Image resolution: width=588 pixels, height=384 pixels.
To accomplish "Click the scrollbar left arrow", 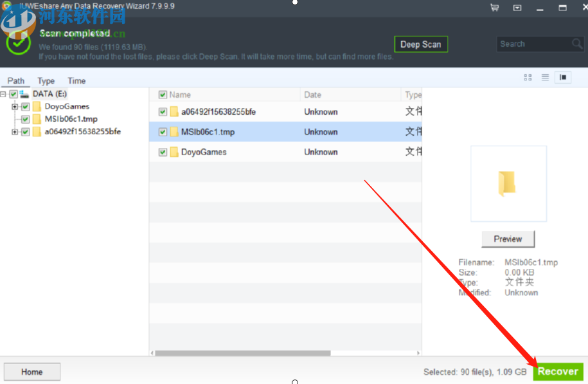I will (152, 353).
